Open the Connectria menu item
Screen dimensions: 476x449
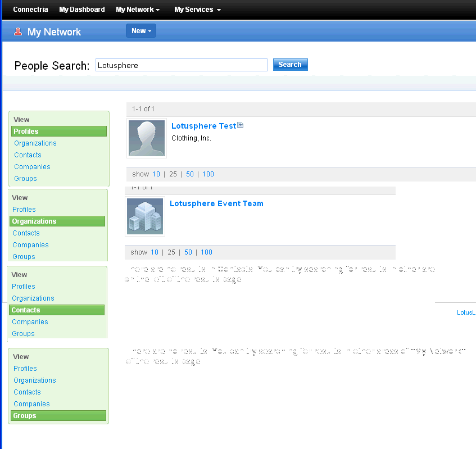click(x=30, y=9)
